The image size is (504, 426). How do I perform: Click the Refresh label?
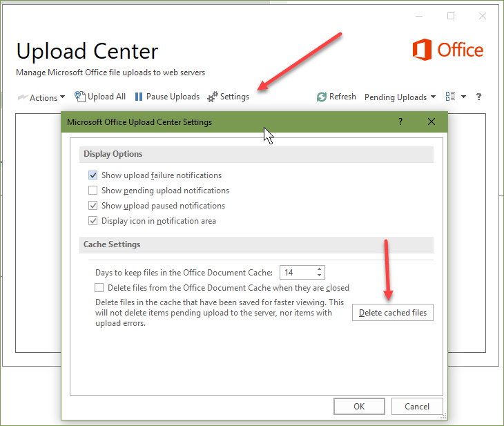tap(342, 97)
